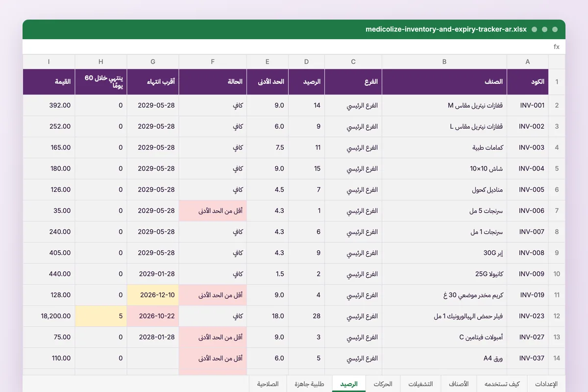Select the أقرب انتهاء header cell
The image size is (588, 392).
(x=153, y=82)
